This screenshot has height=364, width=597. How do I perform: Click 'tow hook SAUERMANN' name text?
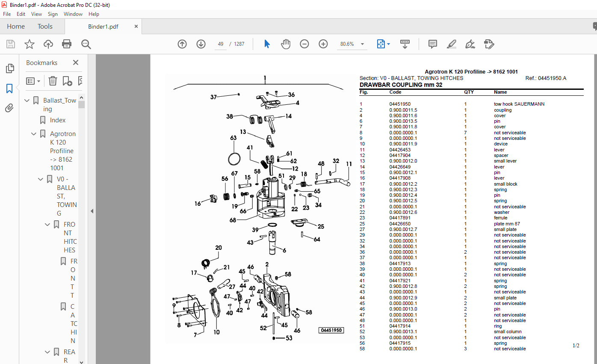coord(519,104)
